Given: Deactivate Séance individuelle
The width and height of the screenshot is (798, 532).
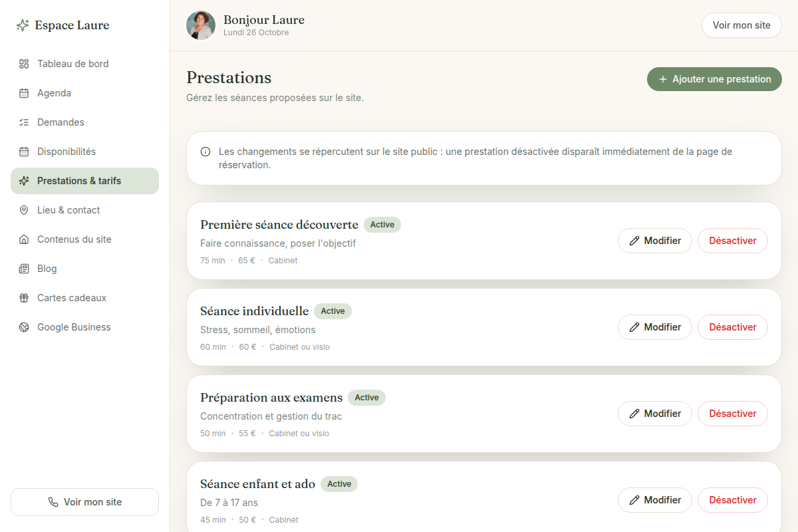Looking at the screenshot, I should coord(733,327).
